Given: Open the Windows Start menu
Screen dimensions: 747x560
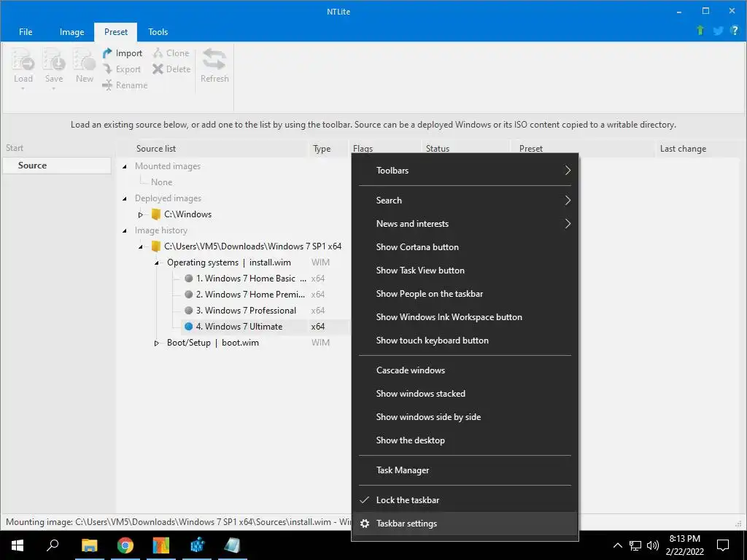Looking at the screenshot, I should point(18,545).
